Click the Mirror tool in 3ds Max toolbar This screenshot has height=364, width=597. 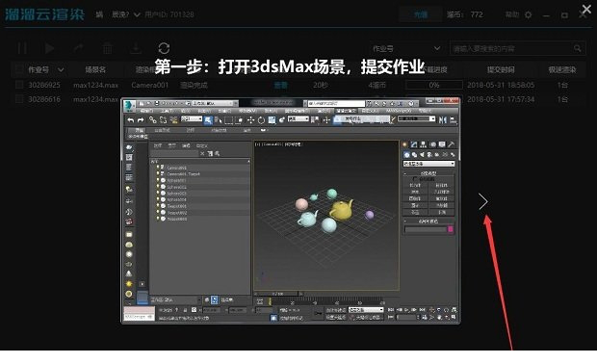pos(442,120)
